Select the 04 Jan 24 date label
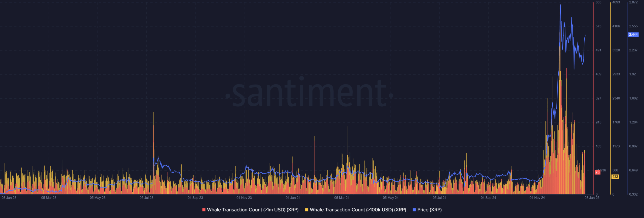644x218 pixels. [x=293, y=198]
